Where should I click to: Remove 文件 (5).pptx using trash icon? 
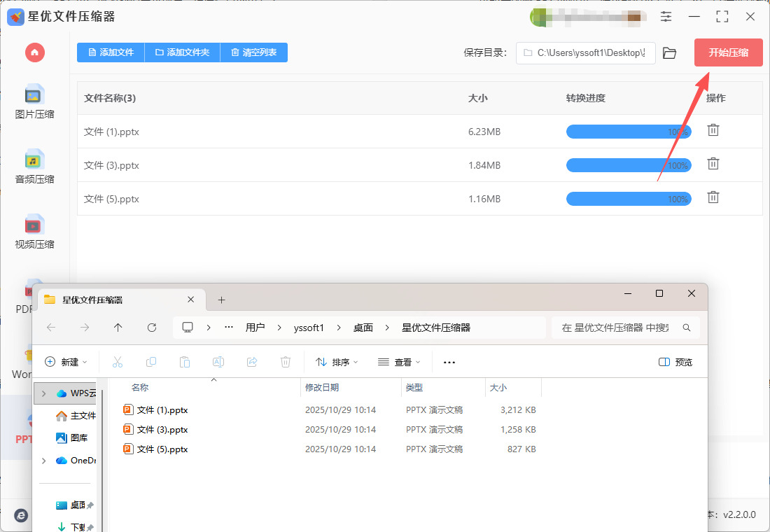(713, 198)
